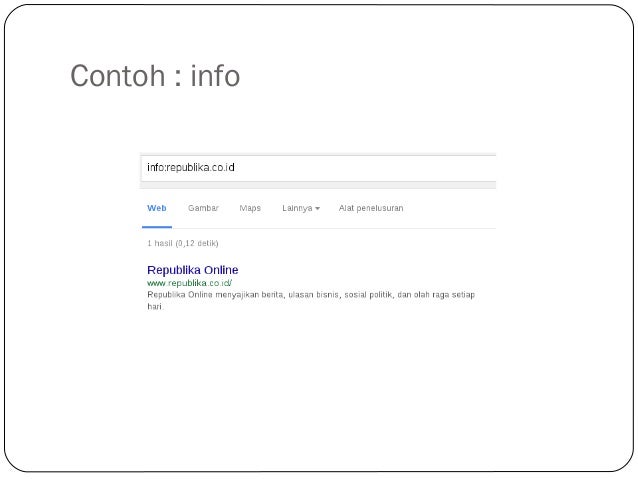This screenshot has height=479, width=638.
Task: Expand the Lainnya dropdown
Action: (301, 208)
